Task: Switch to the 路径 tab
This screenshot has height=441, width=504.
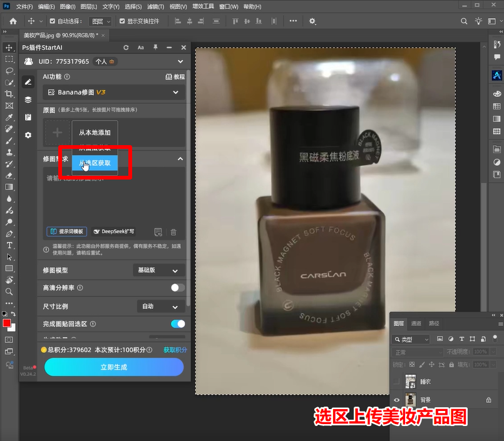Action: point(434,323)
